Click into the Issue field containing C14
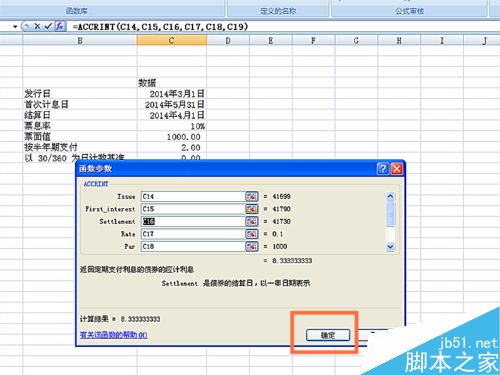 tap(193, 196)
